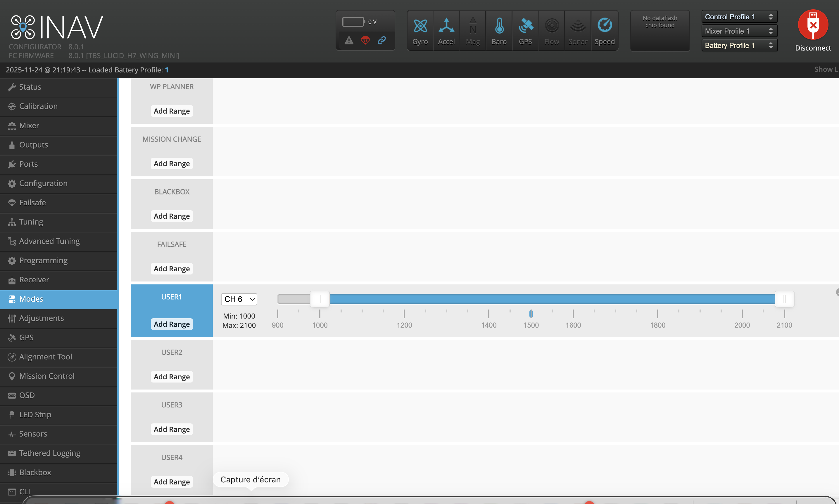Add a range for BLACKBOX mode
Screen dimensions: 839x504
tap(172, 216)
